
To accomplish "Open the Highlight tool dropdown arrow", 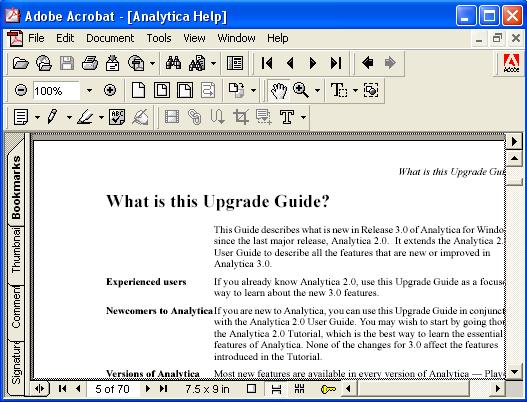I will click(101, 117).
